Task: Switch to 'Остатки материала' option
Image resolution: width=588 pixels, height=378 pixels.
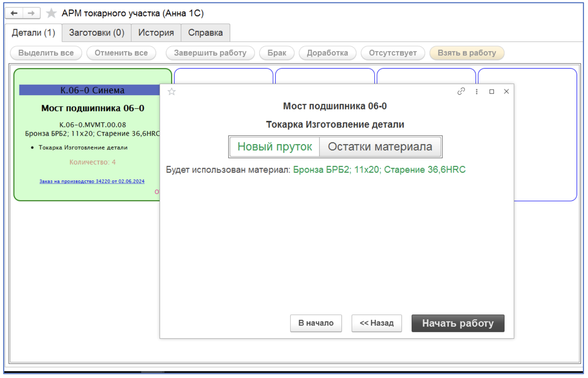Action: [x=380, y=147]
